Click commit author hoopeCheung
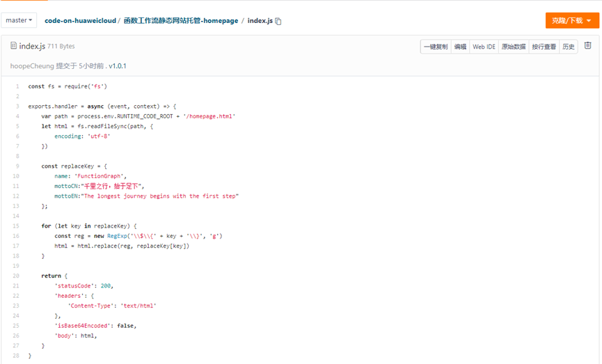This screenshot has height=364, width=602. [32, 66]
